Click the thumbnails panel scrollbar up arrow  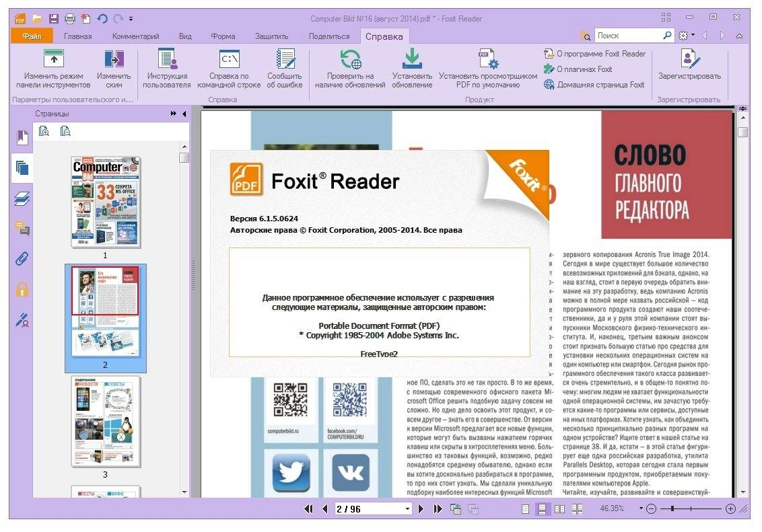tap(184, 147)
